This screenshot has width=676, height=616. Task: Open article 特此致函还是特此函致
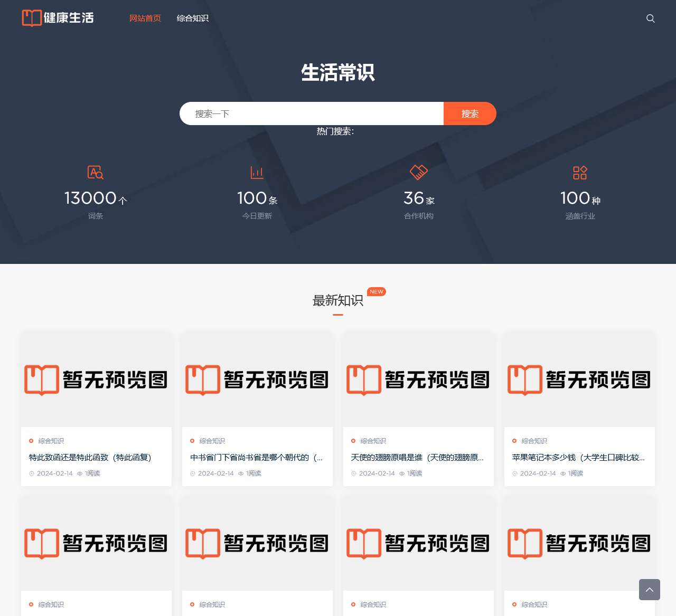tap(90, 458)
